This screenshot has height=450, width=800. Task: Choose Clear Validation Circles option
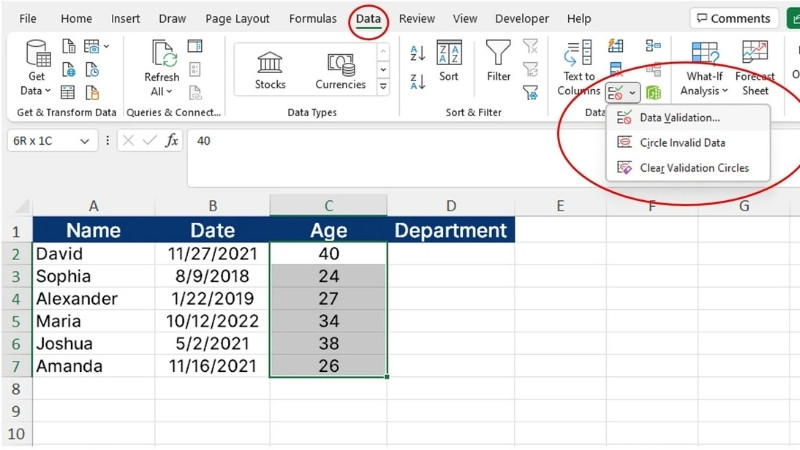pyautogui.click(x=693, y=168)
